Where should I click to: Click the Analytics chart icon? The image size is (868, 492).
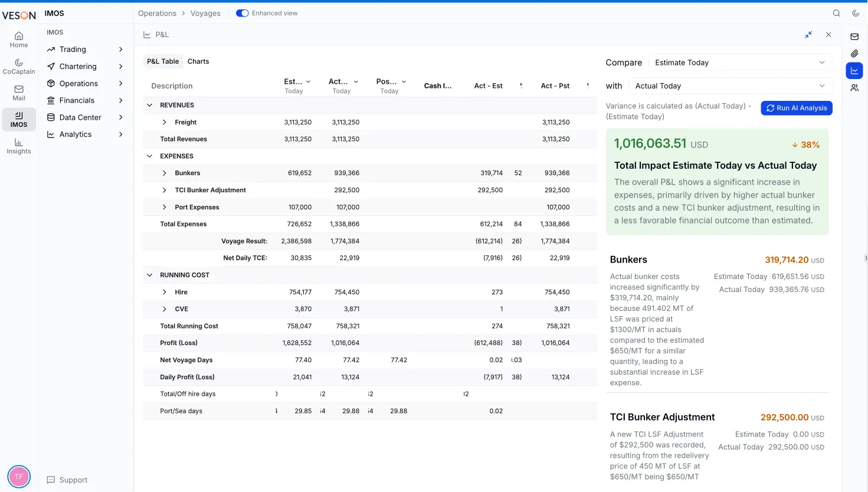51,135
